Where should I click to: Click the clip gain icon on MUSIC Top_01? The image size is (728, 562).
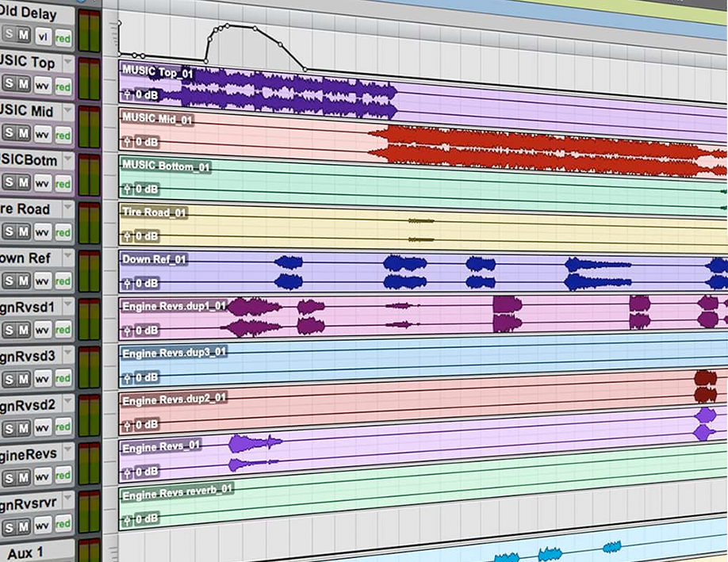127,95
